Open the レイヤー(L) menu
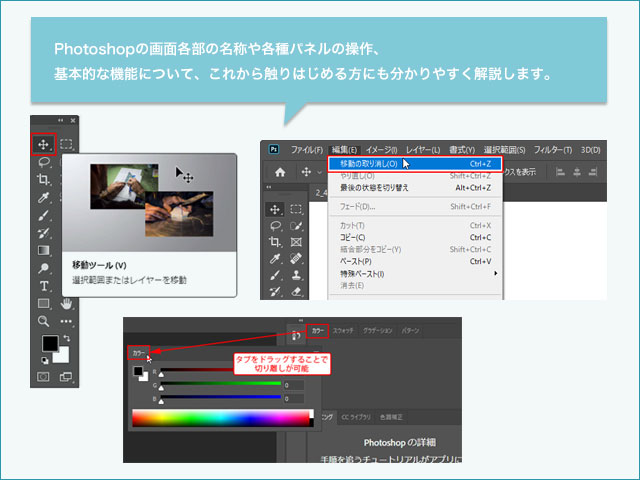This screenshot has height=480, width=640. pos(423,150)
